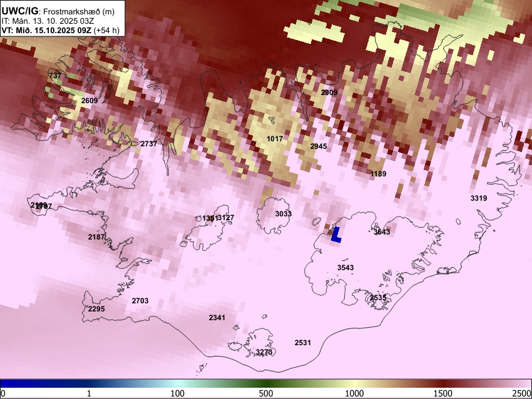532x399 pixels.
Task: Click the map value 737
Action: [55, 76]
